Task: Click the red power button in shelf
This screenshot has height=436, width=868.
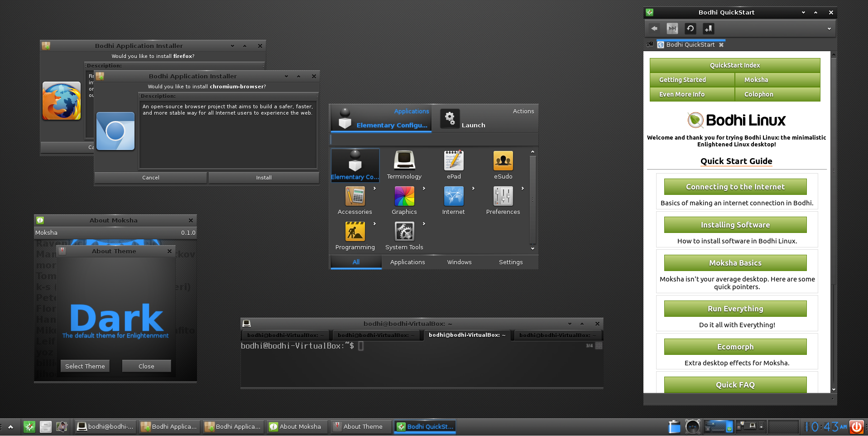Action: click(856, 426)
